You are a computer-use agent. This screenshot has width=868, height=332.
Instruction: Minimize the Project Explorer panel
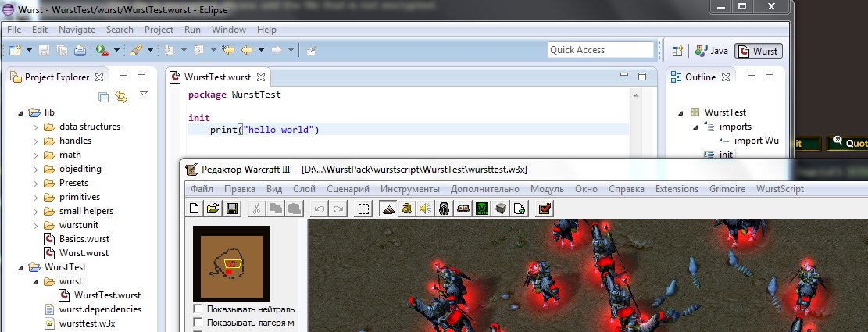pos(123,76)
